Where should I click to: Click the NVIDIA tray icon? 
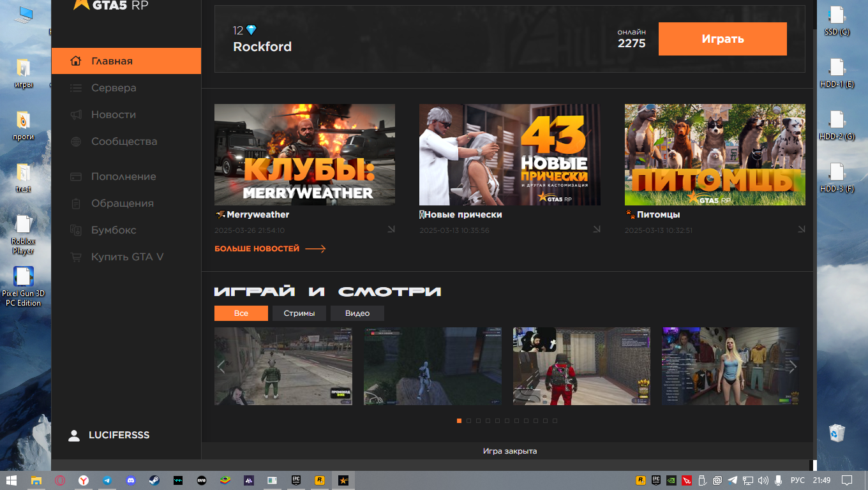[x=671, y=480]
